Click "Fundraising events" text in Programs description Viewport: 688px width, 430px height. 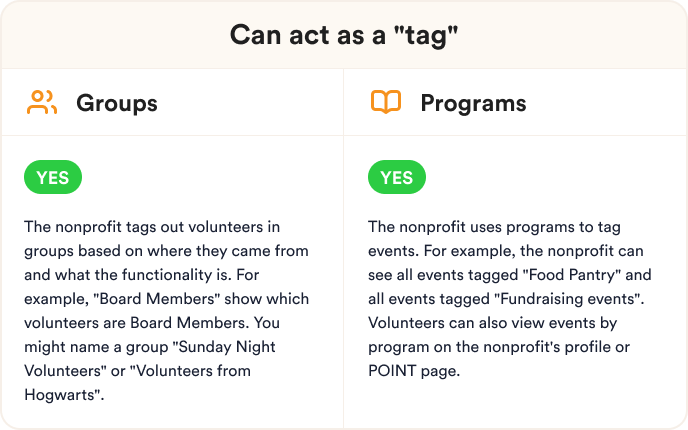pos(567,299)
